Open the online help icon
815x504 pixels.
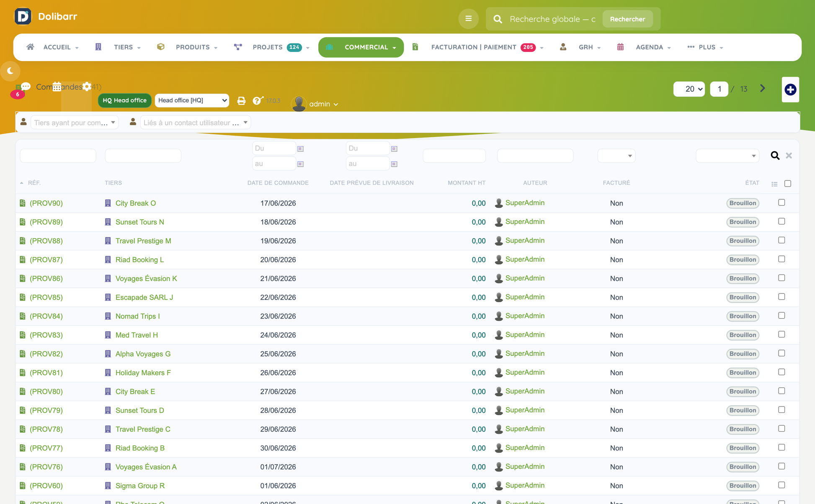pos(258,100)
